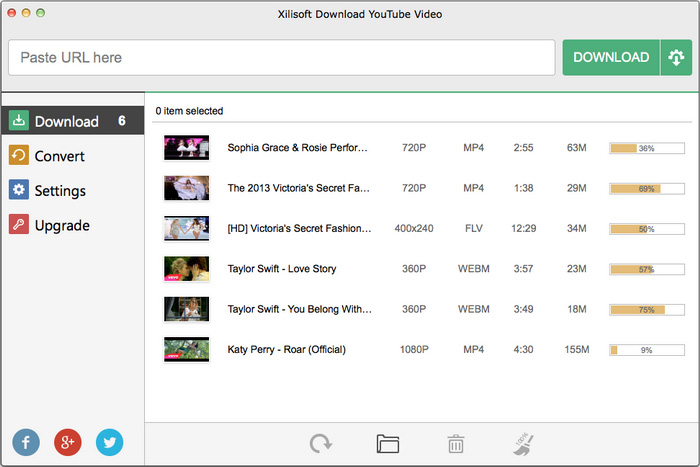Click the 36% download progress bar
Viewport: 700px width, 467px height.
pos(647,148)
